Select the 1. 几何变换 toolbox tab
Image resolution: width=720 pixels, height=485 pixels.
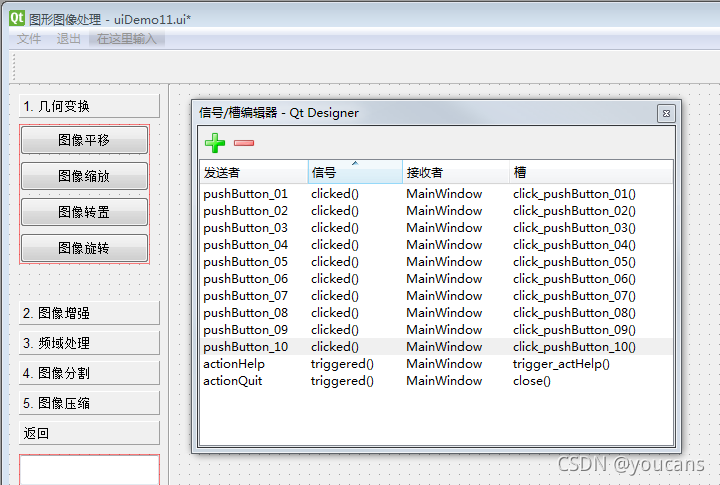coord(89,106)
